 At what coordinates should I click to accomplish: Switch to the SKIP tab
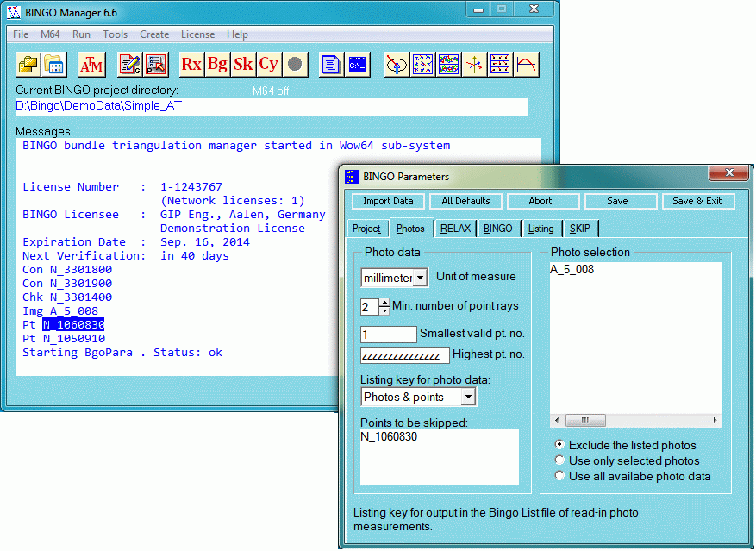pyautogui.click(x=580, y=229)
